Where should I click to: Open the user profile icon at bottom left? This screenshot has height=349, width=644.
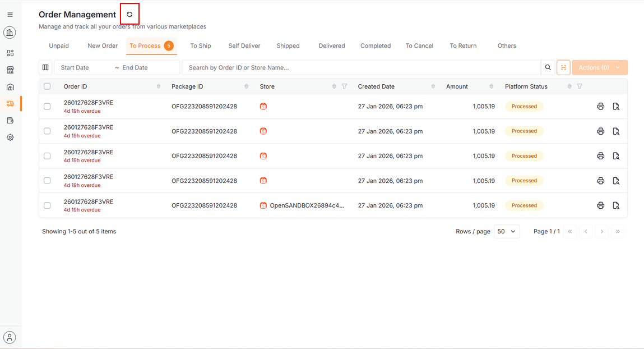pos(10,337)
